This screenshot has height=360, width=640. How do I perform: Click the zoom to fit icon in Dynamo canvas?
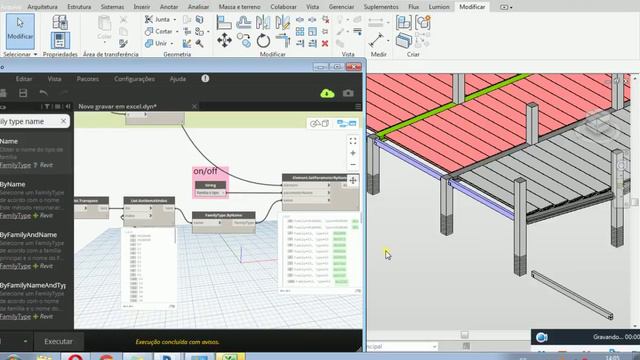coord(353,141)
